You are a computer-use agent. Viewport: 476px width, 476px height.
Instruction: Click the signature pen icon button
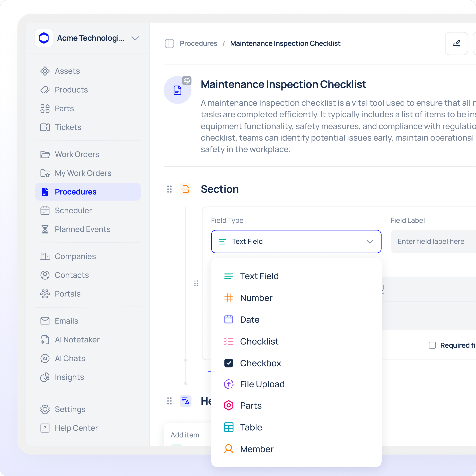456,44
